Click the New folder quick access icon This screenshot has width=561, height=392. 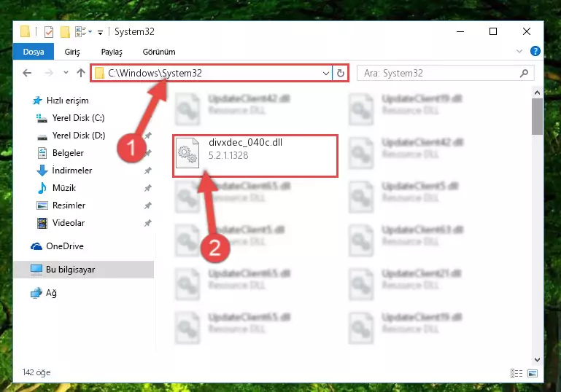point(65,32)
